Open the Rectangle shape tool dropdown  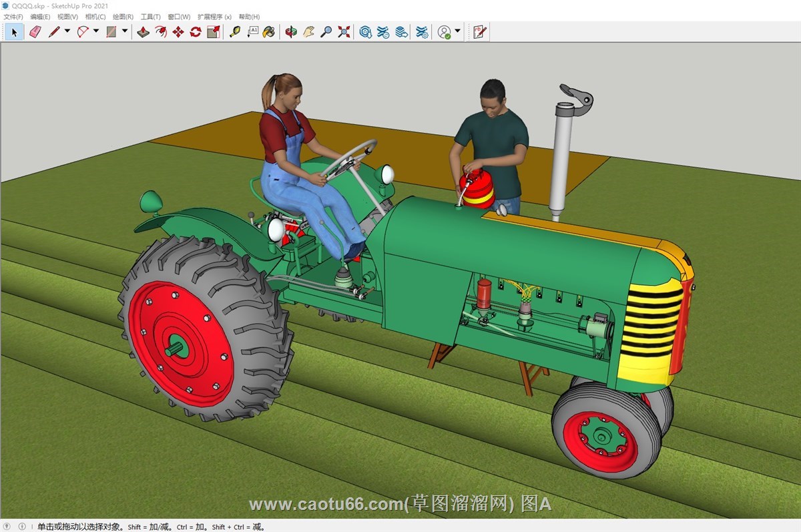tap(125, 31)
